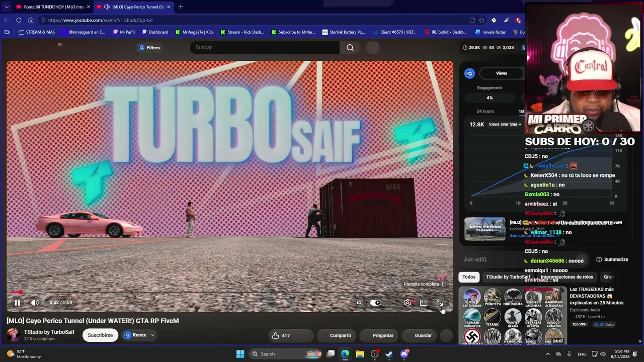Open video player settings gear
Viewport: 644px width, 362px height.
(408, 303)
